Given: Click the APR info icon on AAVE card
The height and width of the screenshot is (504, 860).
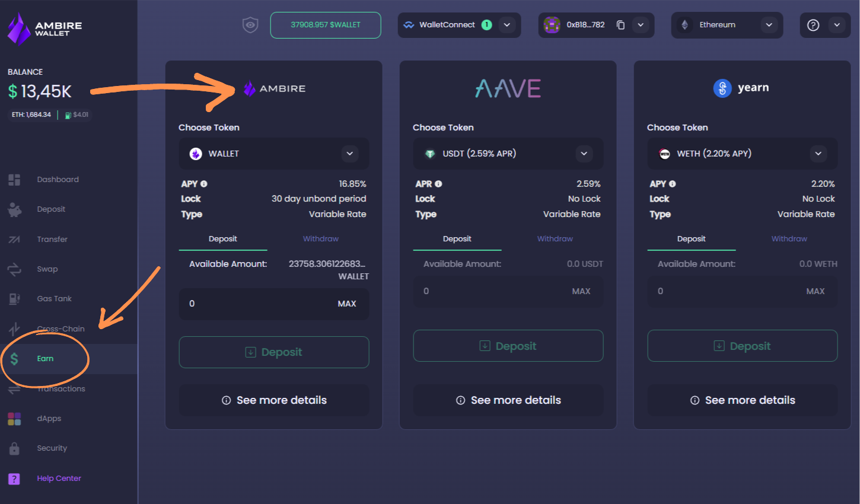Looking at the screenshot, I should click(438, 184).
